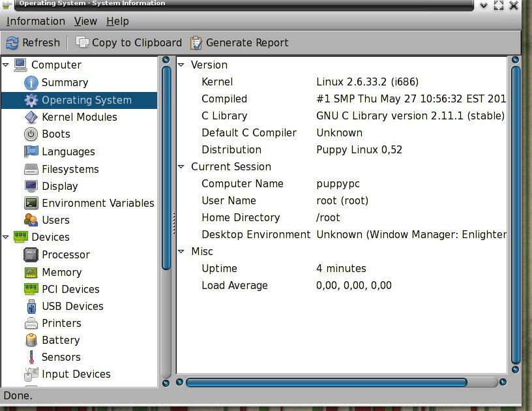Open the PCI Devices entry
The image size is (532, 411).
(70, 289)
